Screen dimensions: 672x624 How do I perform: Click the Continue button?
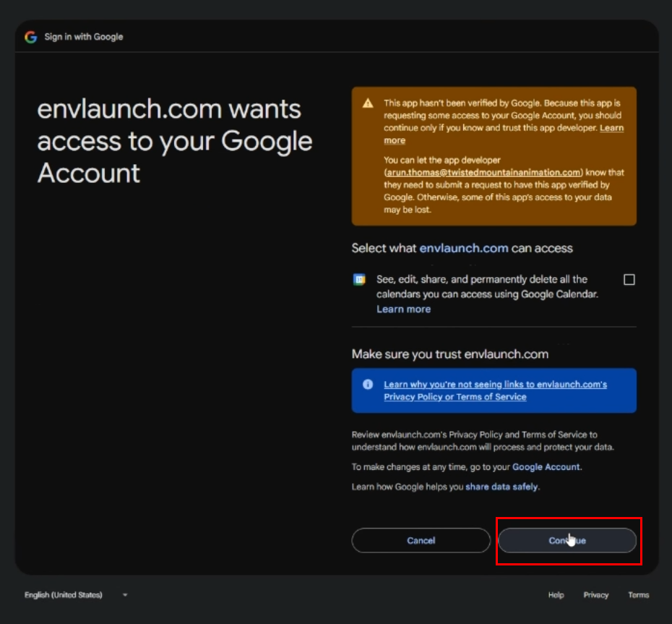click(567, 540)
